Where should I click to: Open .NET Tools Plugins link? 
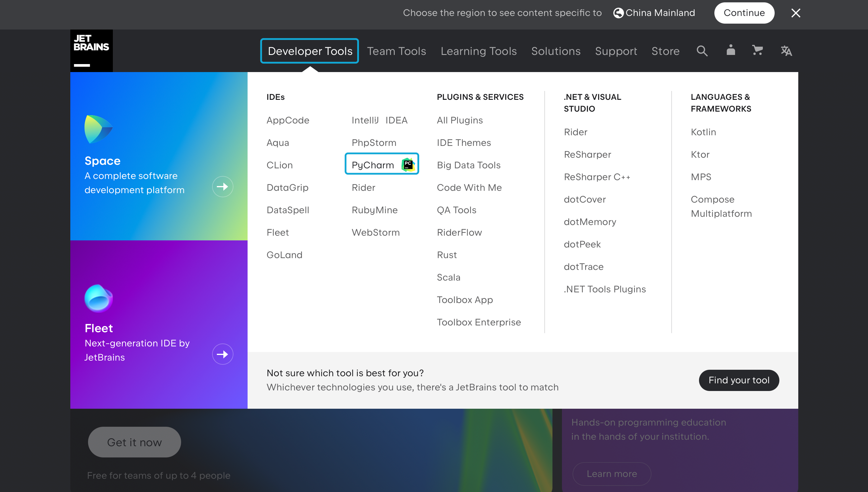605,289
